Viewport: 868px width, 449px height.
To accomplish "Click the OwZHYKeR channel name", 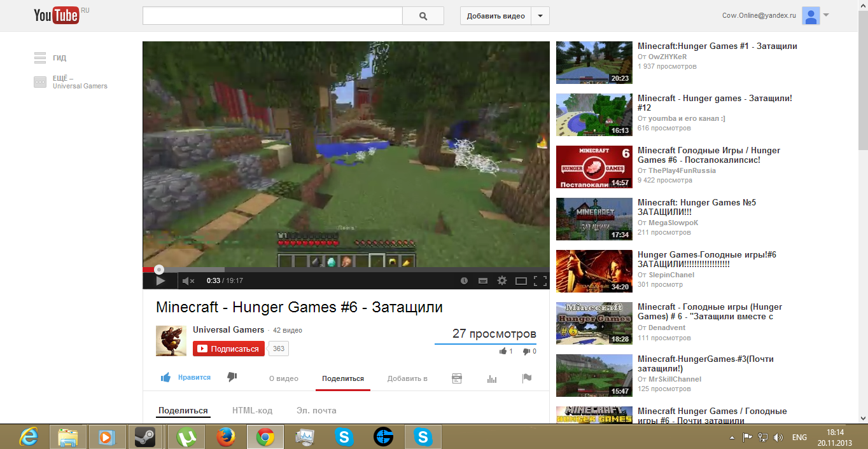I will point(668,57).
